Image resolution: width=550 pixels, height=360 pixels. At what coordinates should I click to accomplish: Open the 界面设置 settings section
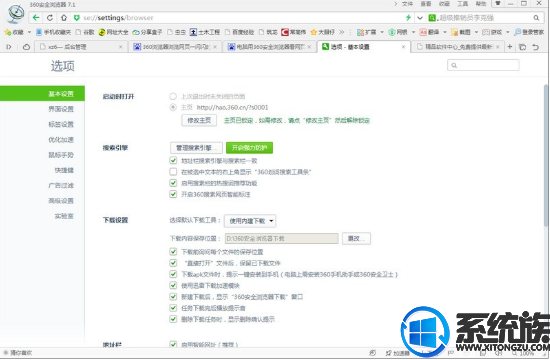click(x=61, y=109)
